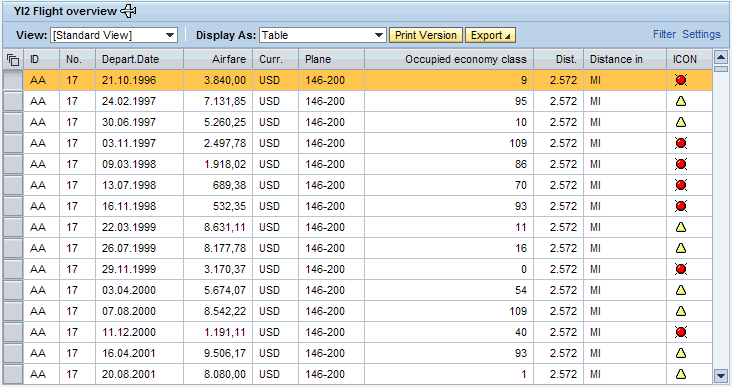Click airfare cell 8.080,00
The image size is (732, 387).
tap(218, 374)
